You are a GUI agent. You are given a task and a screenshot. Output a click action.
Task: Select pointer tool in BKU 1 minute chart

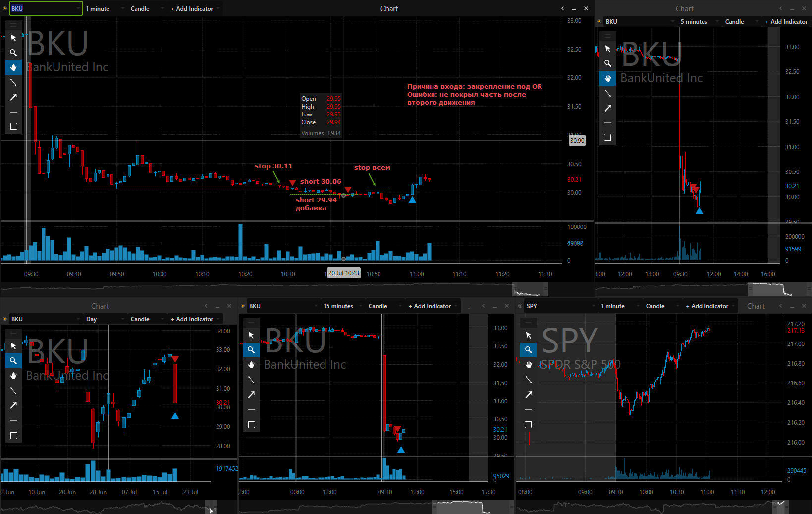click(x=13, y=38)
